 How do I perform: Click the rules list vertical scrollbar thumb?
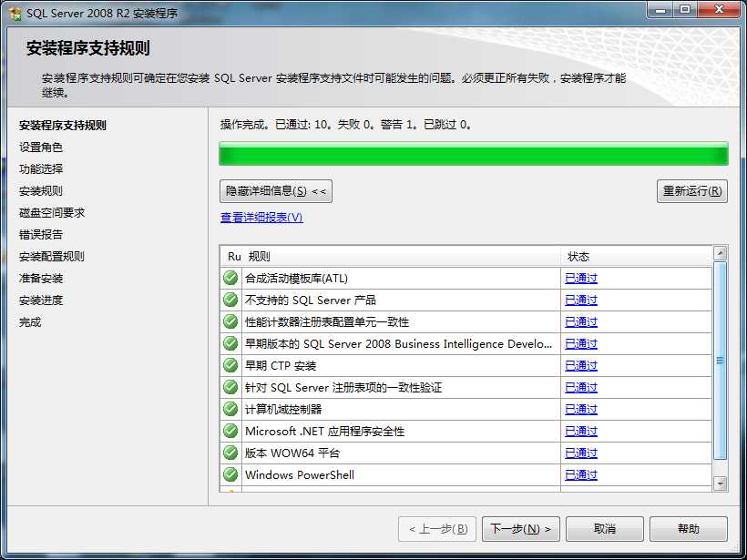[x=720, y=361]
